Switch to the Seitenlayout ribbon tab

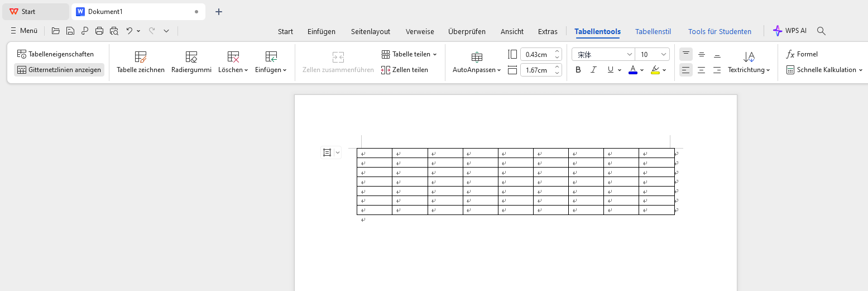click(x=371, y=31)
